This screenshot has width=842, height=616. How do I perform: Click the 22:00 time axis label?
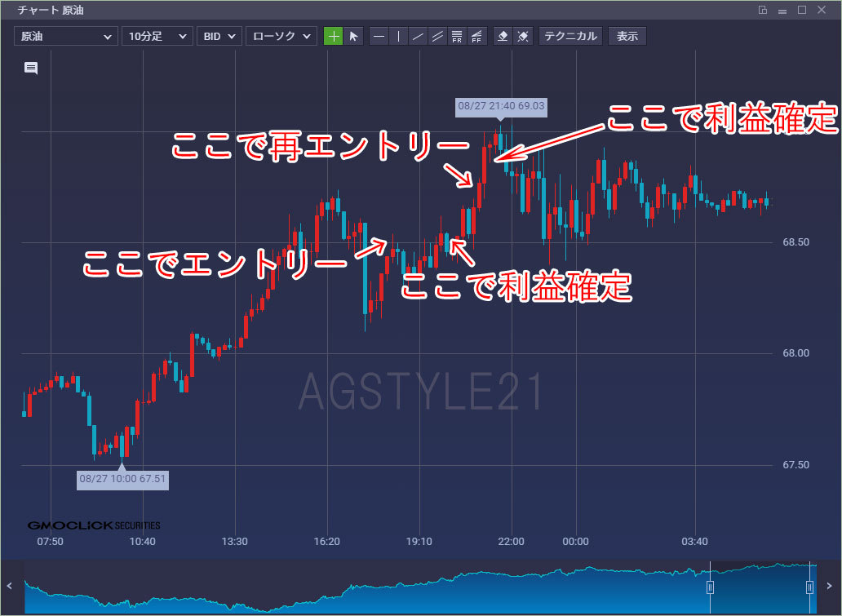[512, 542]
